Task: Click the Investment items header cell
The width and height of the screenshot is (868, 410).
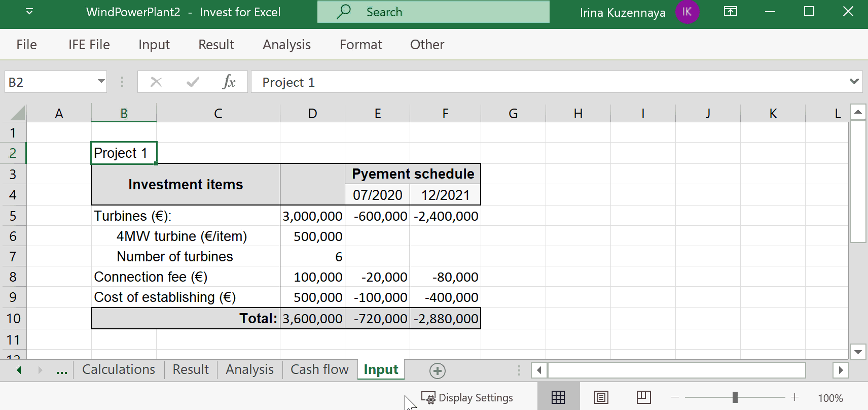Action: pyautogui.click(x=186, y=184)
